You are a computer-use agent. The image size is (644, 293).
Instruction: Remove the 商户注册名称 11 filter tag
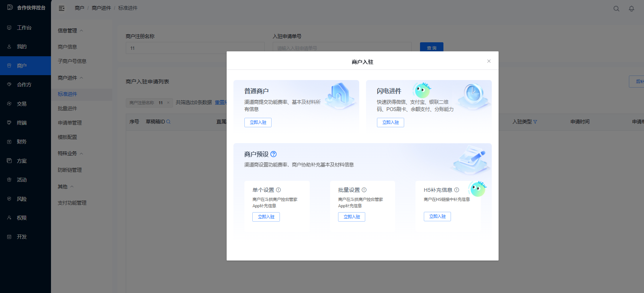[168, 103]
